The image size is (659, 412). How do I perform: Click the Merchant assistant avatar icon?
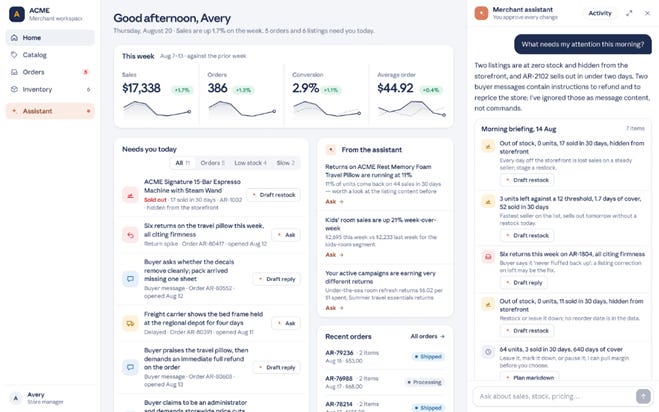pyautogui.click(x=481, y=13)
